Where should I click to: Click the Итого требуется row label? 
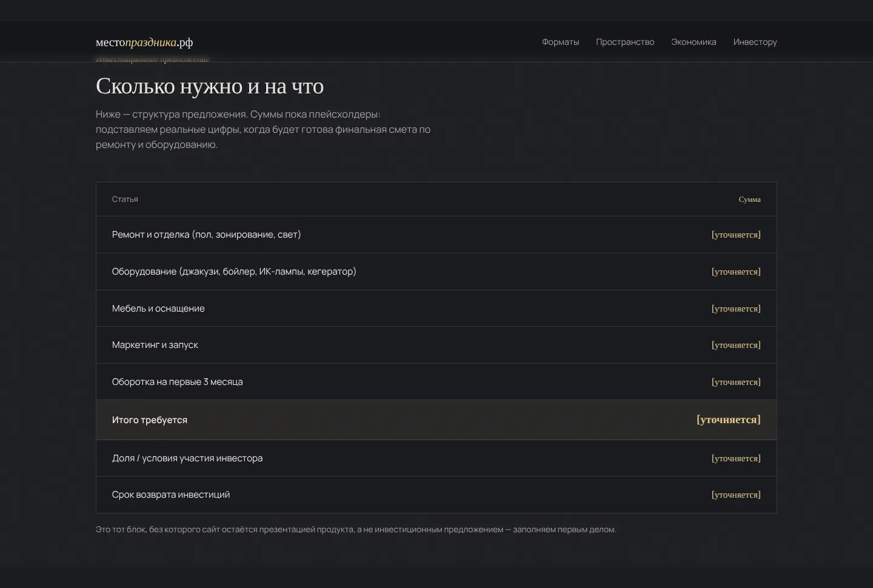149,420
